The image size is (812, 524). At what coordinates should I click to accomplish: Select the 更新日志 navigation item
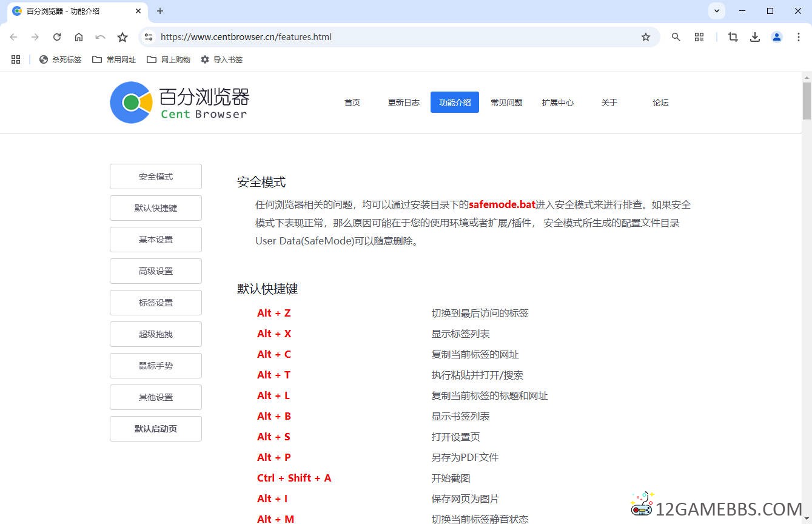[404, 102]
